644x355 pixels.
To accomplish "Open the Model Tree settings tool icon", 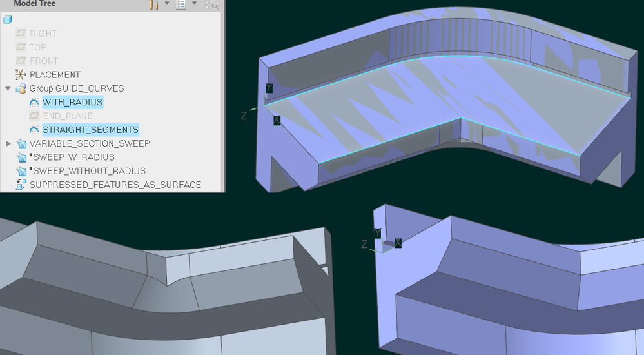I will point(154,5).
